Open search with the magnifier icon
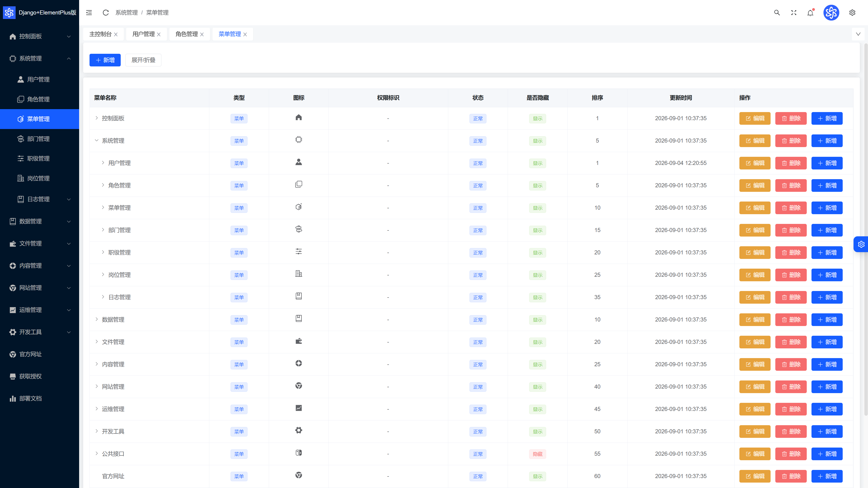 (x=777, y=12)
